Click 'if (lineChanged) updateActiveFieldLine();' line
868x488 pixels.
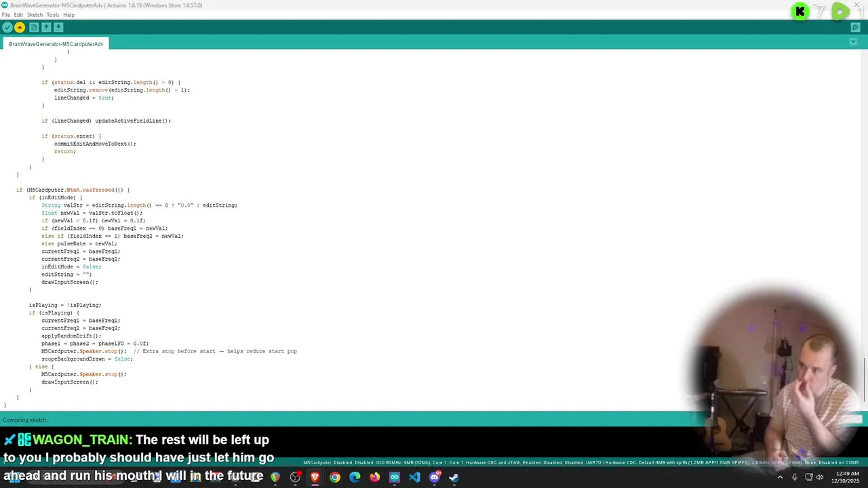coord(106,121)
